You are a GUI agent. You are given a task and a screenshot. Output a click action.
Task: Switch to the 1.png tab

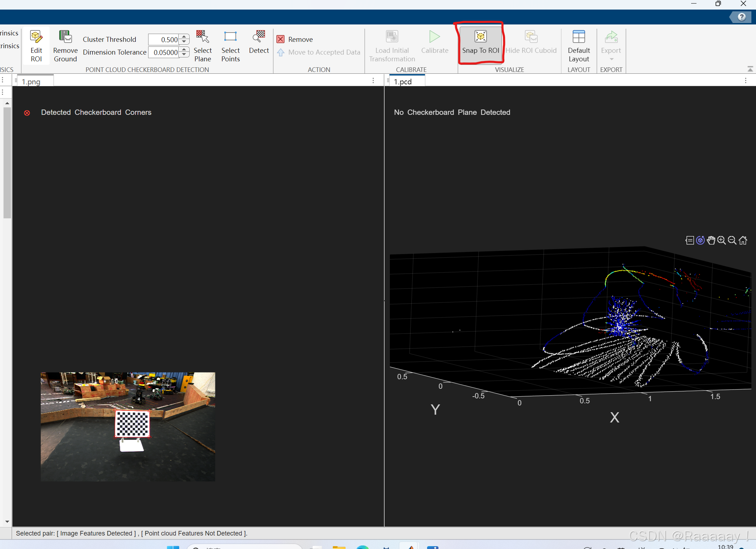point(32,82)
